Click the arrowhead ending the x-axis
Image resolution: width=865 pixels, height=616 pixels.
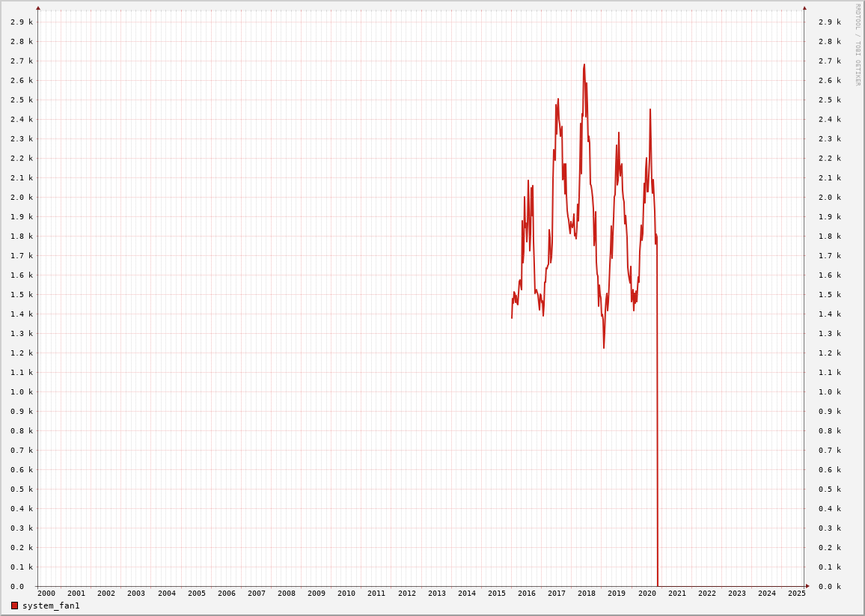[x=807, y=586]
